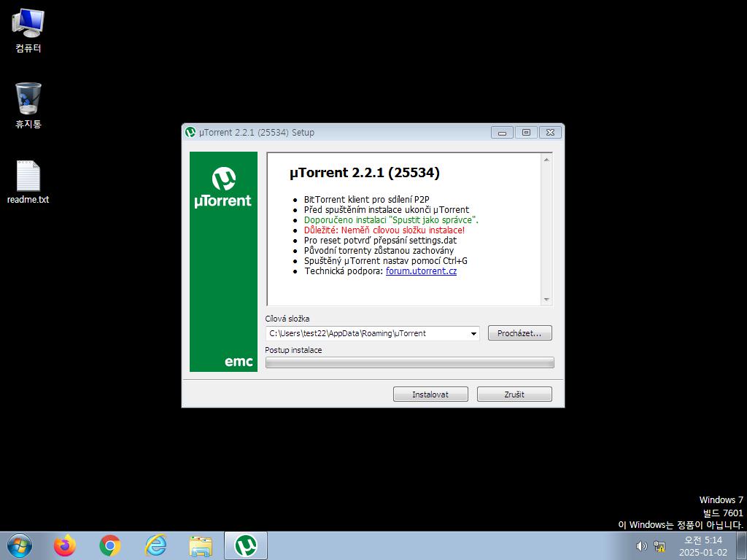Click the 'Cílová složka' label

(287, 319)
